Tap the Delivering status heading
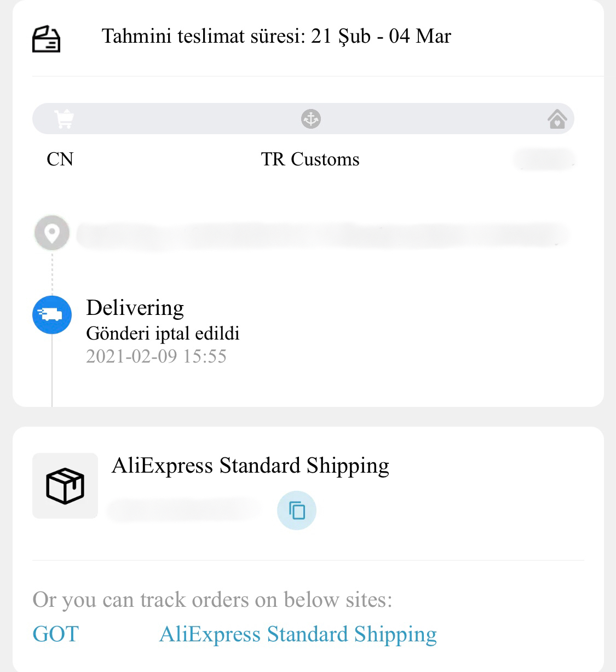 click(135, 308)
